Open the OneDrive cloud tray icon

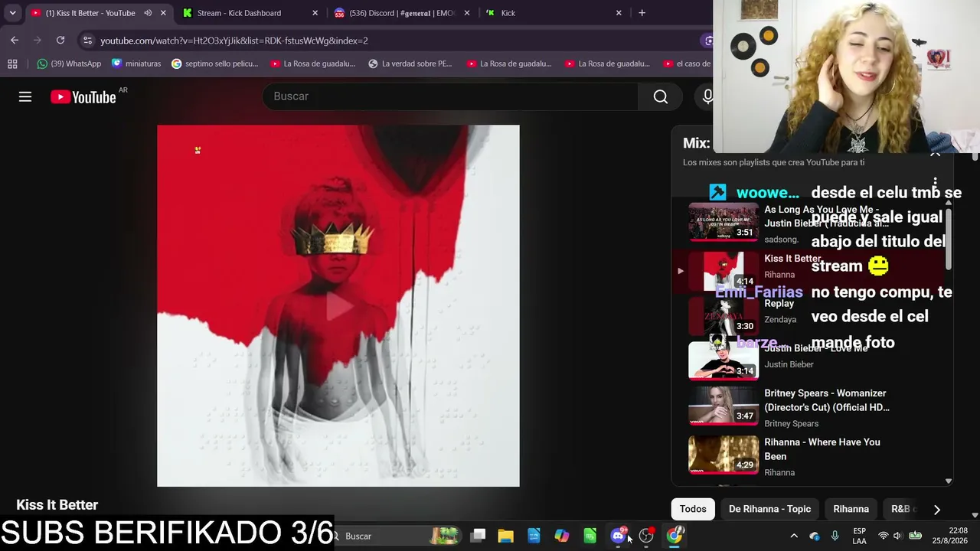[814, 536]
